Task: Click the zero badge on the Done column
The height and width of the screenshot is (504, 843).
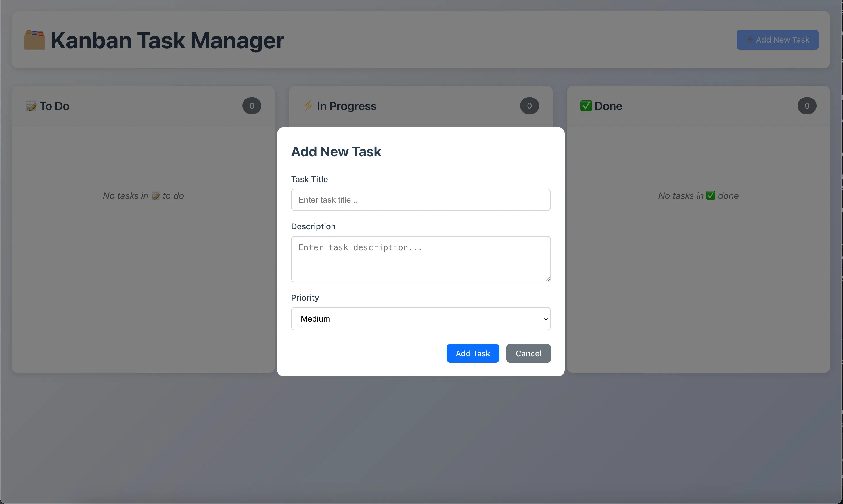Action: [807, 106]
